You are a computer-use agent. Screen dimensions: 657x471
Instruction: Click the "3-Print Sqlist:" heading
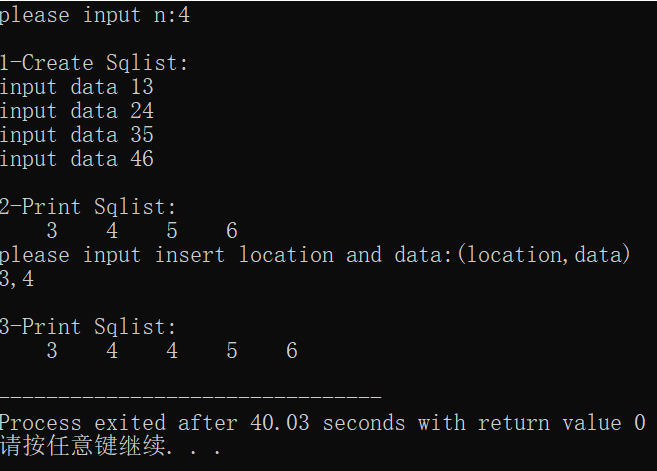(88, 327)
